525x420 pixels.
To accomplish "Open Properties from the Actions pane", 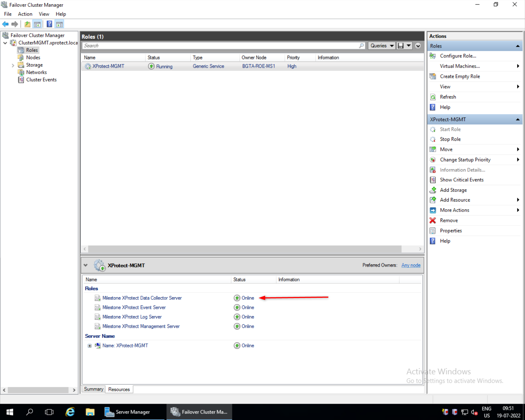I will pyautogui.click(x=450, y=231).
